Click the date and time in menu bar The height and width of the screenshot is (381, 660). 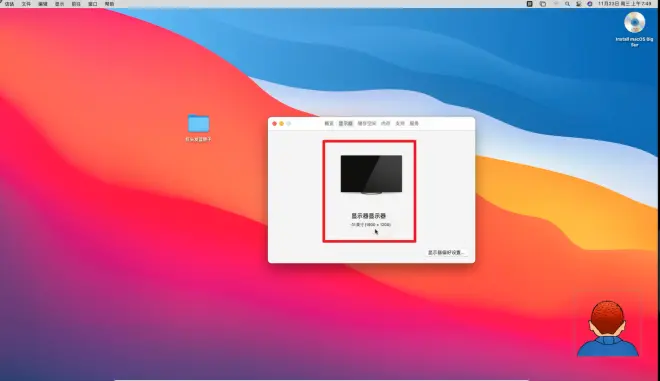point(625,4)
